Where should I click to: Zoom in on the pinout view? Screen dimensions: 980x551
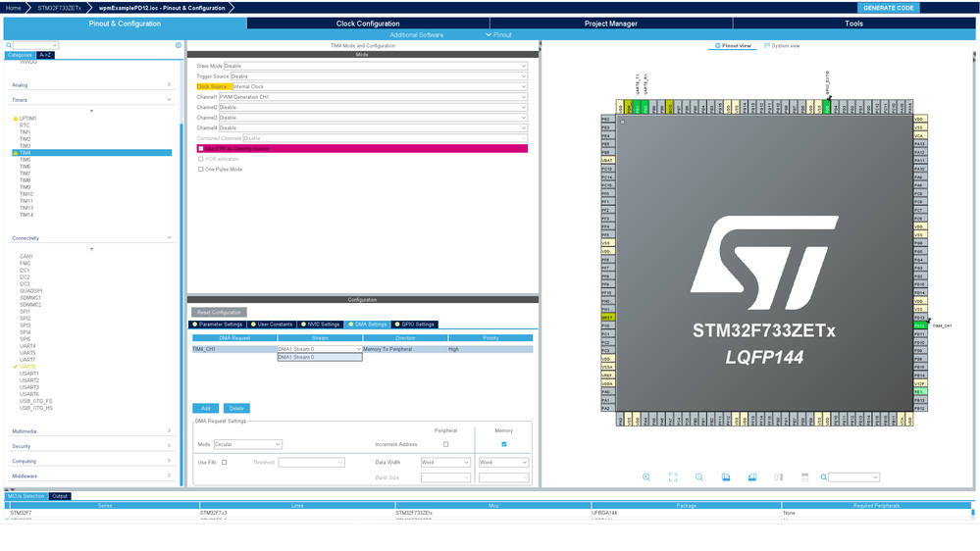[646, 477]
